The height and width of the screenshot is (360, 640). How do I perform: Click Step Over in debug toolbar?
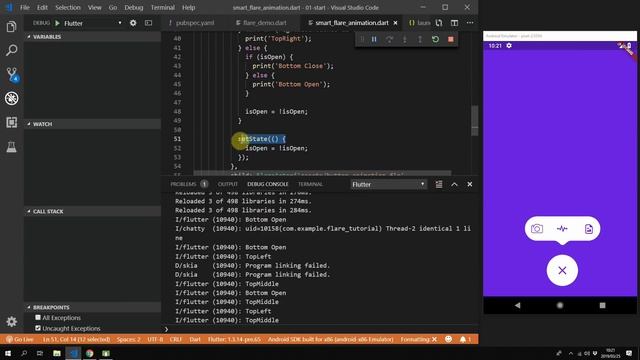point(389,39)
